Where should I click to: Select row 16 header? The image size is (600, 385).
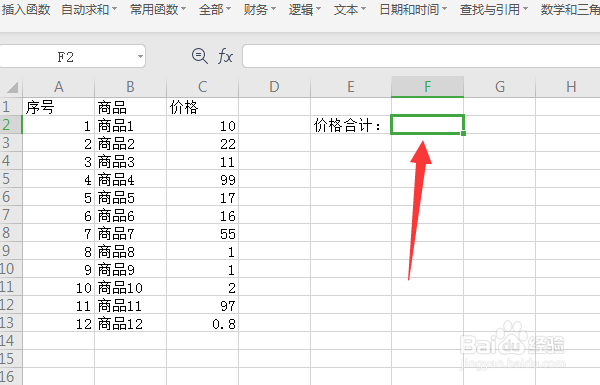tap(11, 377)
